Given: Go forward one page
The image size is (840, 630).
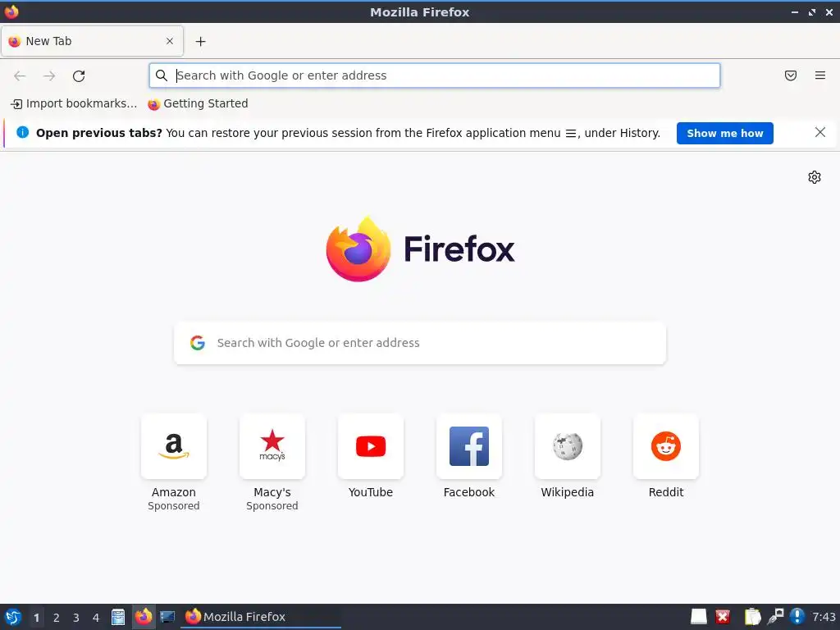Looking at the screenshot, I should tap(49, 76).
